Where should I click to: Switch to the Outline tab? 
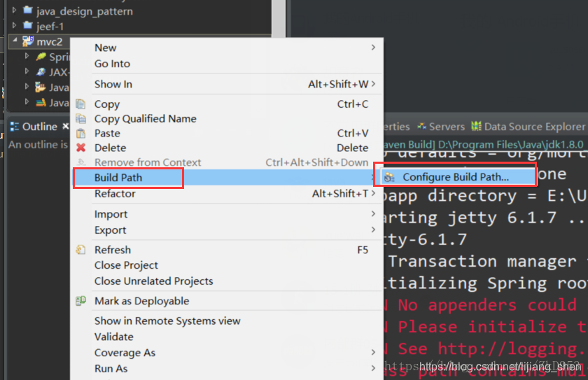click(39, 127)
